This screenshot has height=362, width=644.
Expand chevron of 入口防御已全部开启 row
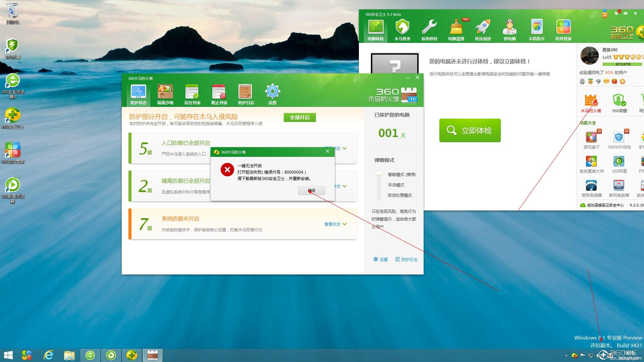tap(344, 148)
